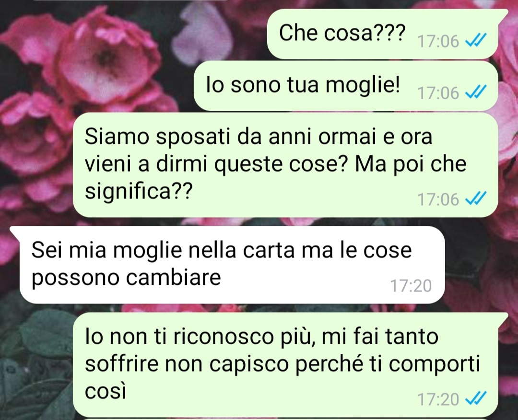Select the 'Io sono tua moglie!' message

pyautogui.click(x=345, y=86)
